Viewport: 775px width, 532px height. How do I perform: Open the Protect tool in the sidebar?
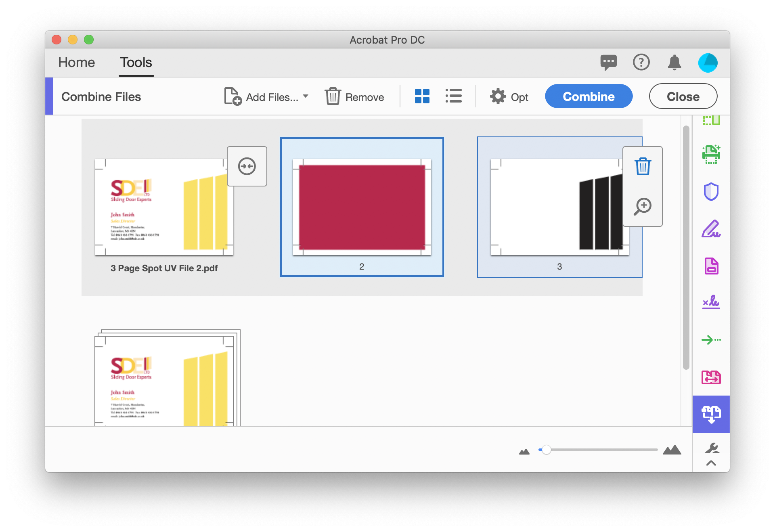tap(712, 192)
